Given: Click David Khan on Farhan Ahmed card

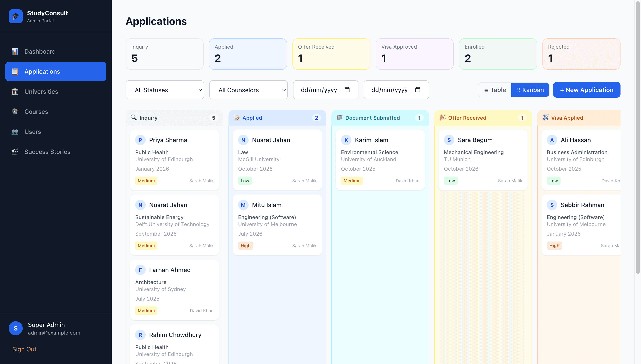Looking at the screenshot, I should 201,311.
